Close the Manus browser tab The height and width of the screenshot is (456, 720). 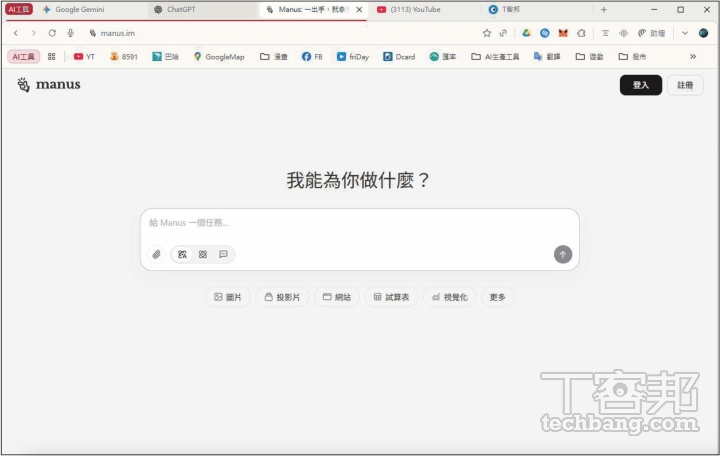[x=359, y=9]
